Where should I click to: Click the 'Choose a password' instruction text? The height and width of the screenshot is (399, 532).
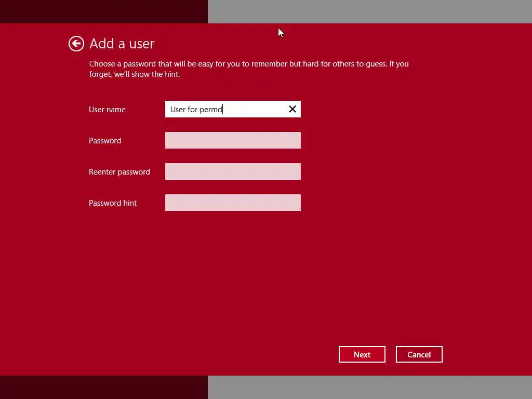pyautogui.click(x=249, y=69)
